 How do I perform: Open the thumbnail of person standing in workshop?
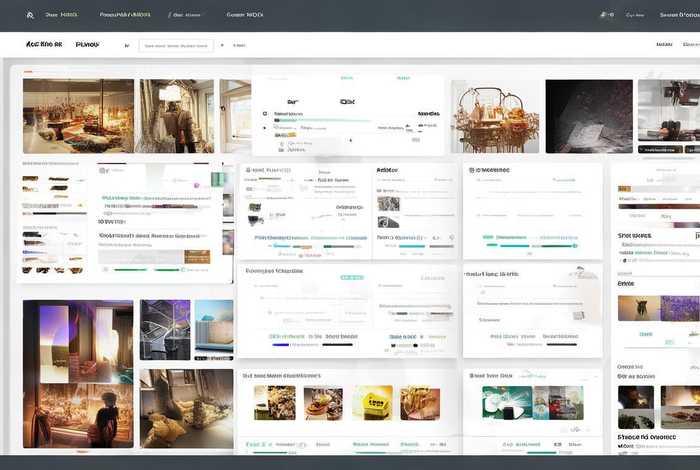coord(175,116)
